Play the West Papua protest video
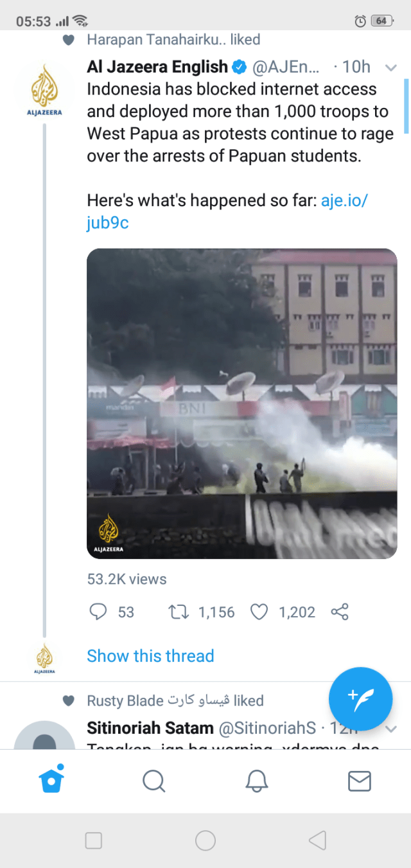 241,403
